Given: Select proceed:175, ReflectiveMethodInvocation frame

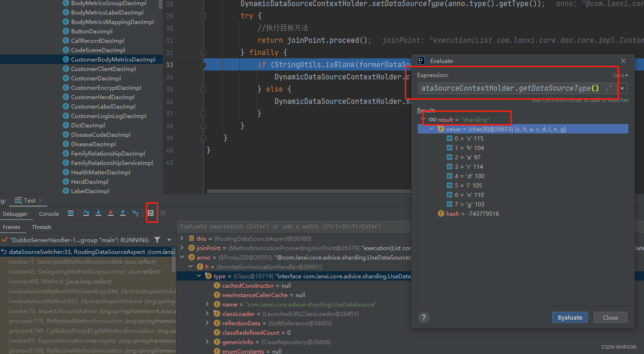Looking at the screenshot, I should click(x=88, y=321).
